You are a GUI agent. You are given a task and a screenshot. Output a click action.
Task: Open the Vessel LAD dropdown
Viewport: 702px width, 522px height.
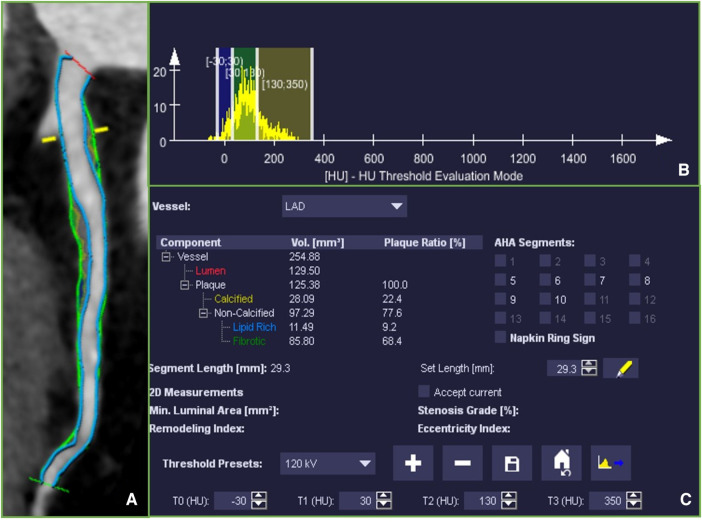coord(344,206)
